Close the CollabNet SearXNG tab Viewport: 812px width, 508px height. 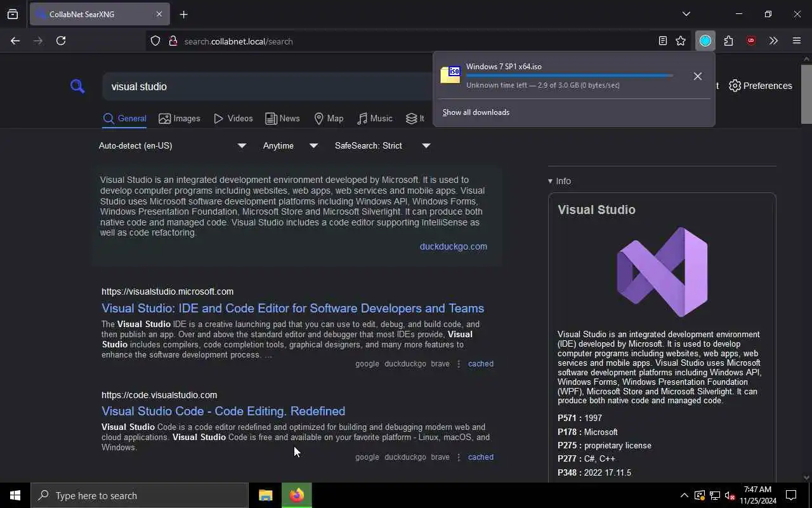(x=159, y=14)
